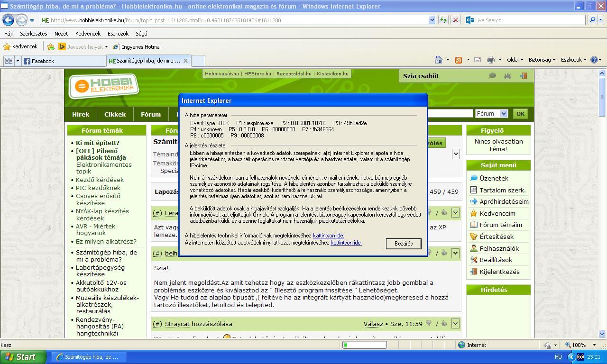Click the speech bubble icon beside Szia csabii

[492, 76]
